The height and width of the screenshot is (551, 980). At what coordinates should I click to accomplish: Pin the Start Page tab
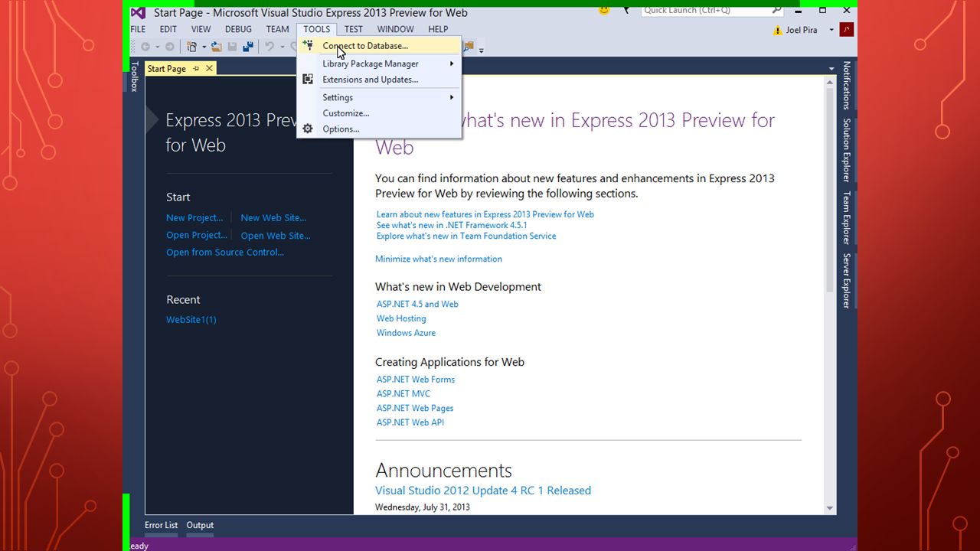click(196, 68)
